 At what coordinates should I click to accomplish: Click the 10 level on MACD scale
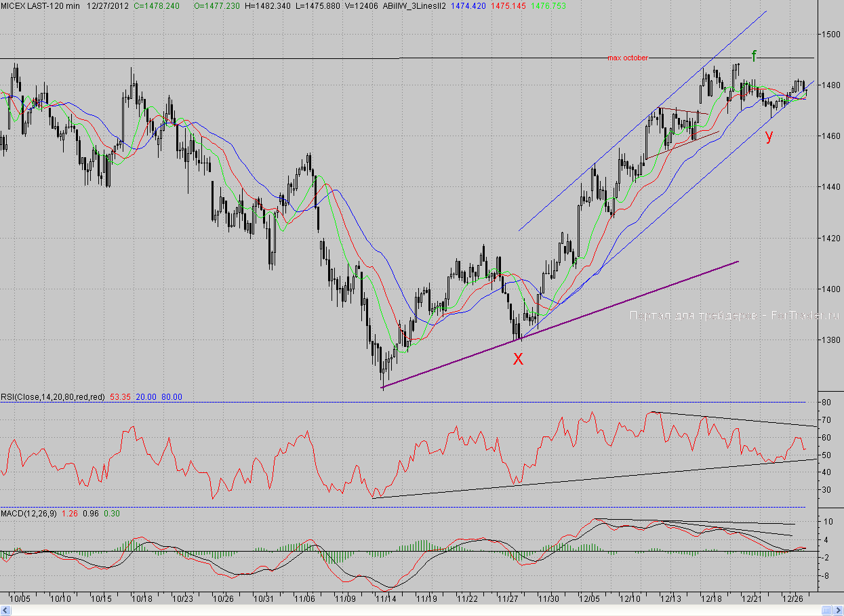click(826, 522)
